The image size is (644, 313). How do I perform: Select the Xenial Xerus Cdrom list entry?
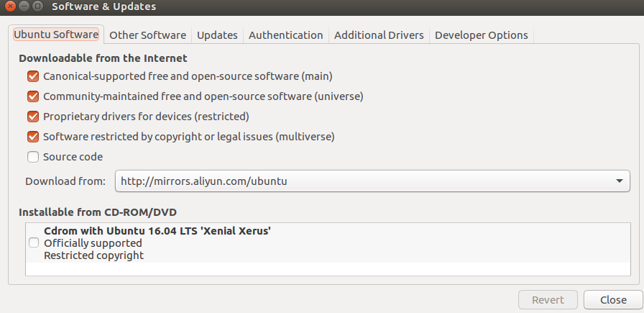click(x=157, y=243)
